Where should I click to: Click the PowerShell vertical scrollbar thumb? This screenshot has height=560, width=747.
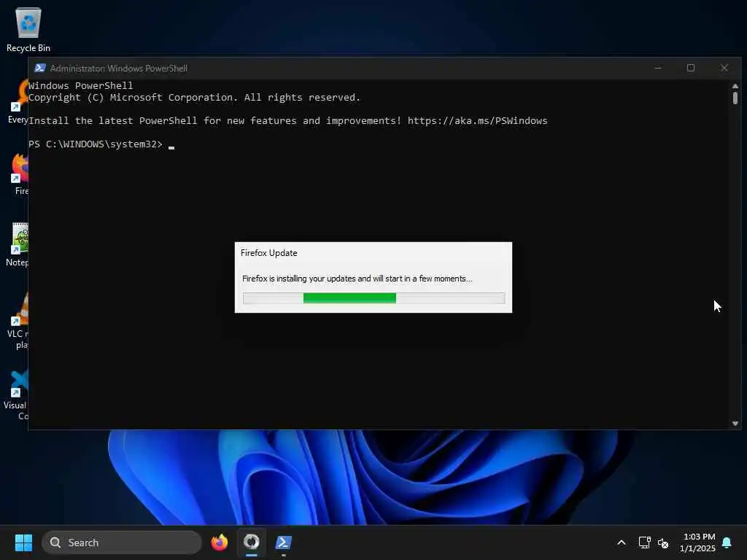735,98
